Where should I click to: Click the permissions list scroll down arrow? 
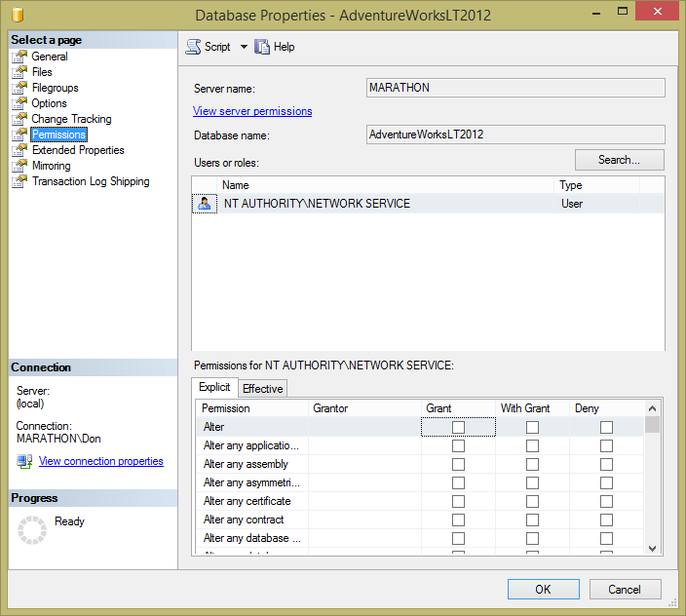pyautogui.click(x=652, y=548)
